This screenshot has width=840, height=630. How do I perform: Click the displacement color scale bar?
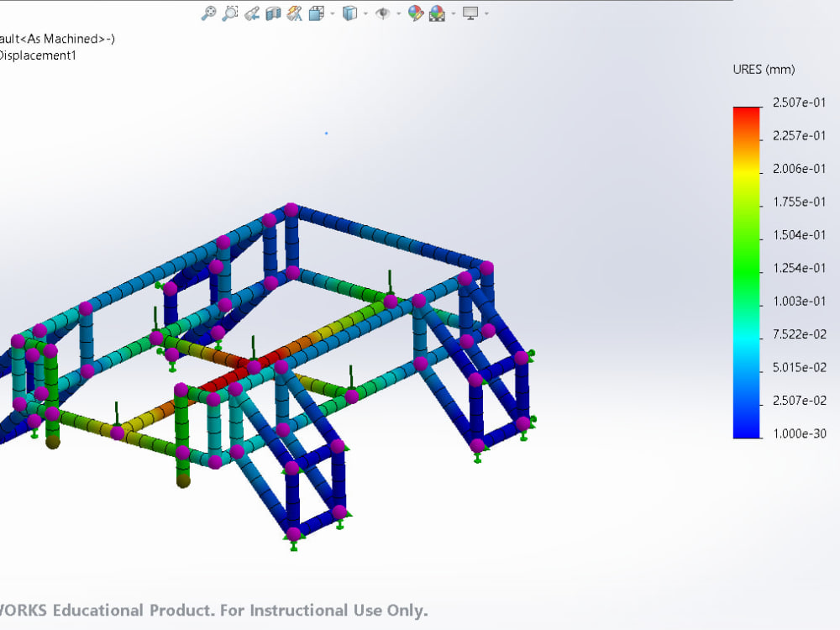747,273
